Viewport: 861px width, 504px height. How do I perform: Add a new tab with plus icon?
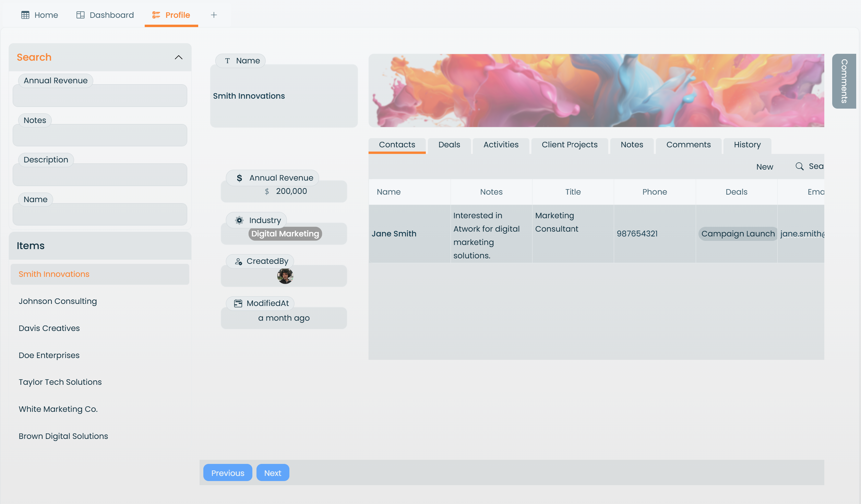point(214,15)
